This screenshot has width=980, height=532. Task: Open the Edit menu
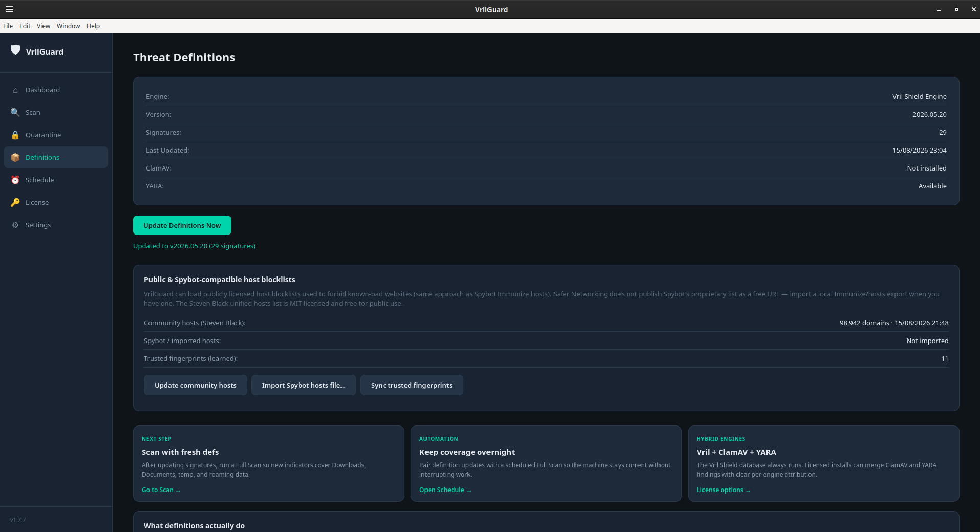coord(25,26)
